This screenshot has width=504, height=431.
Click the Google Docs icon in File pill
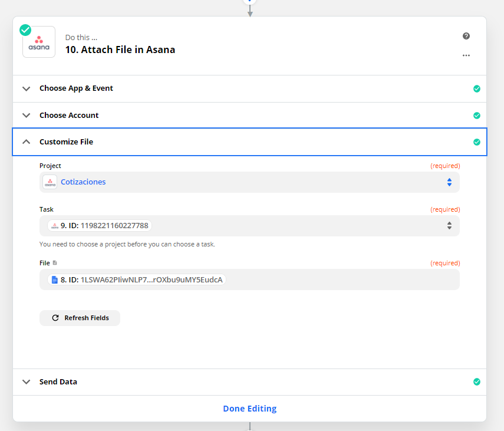pos(55,280)
